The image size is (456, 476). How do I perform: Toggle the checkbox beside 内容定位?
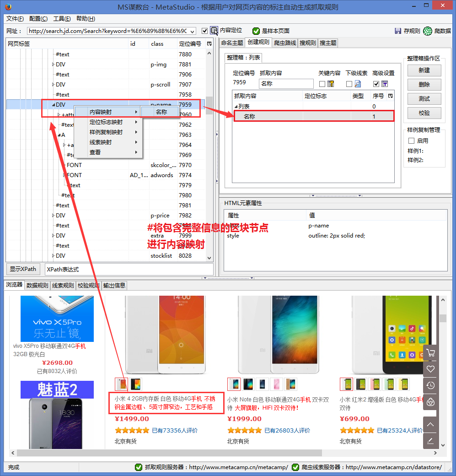205,31
